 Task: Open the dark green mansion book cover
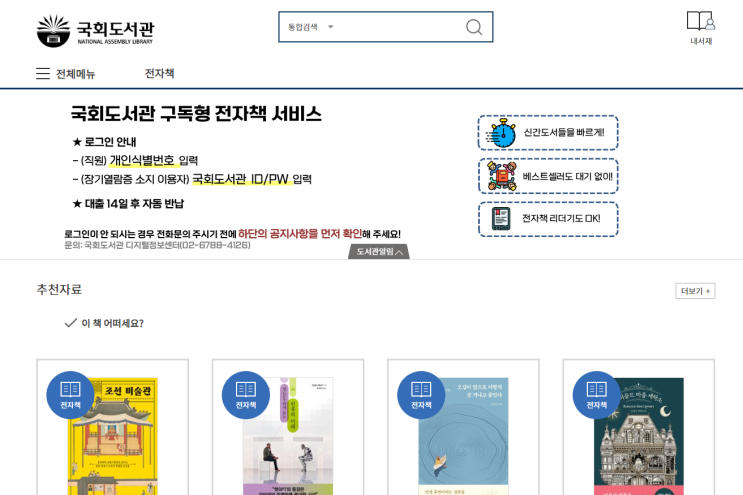(639, 436)
